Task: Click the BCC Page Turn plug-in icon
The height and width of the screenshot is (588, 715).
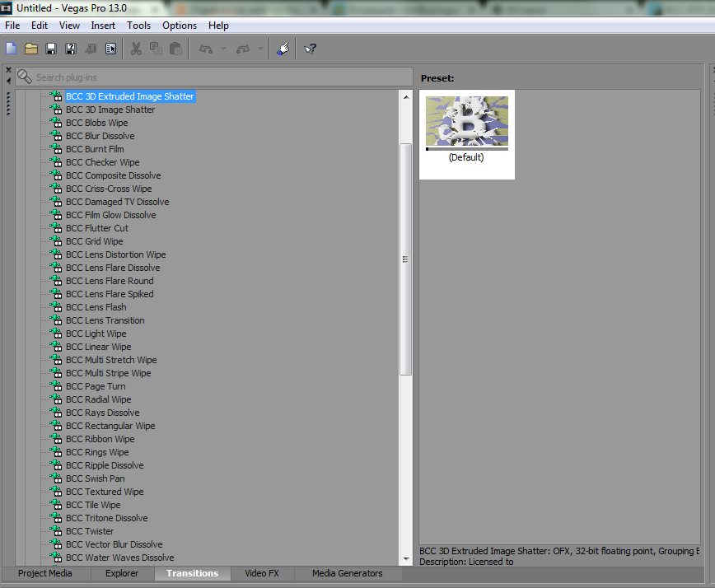Action: tap(56, 385)
